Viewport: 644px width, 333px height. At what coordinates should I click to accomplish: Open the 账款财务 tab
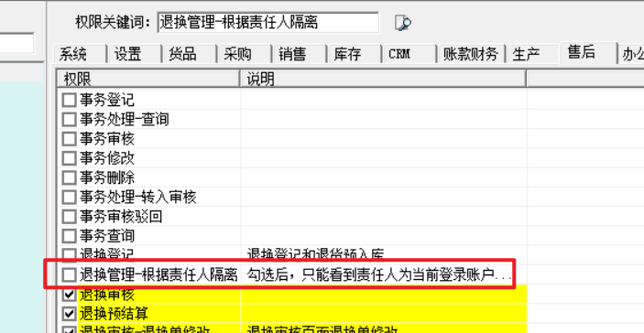pos(471,54)
